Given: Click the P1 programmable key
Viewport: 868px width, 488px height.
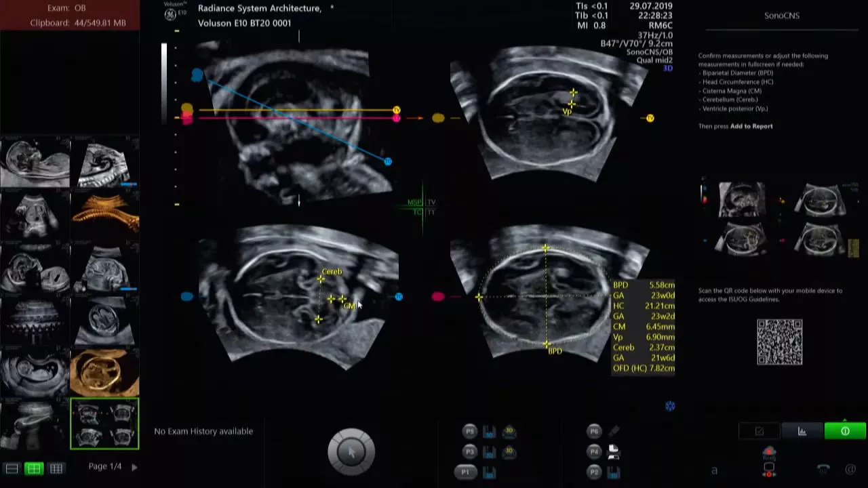Looking at the screenshot, I should click(466, 472).
